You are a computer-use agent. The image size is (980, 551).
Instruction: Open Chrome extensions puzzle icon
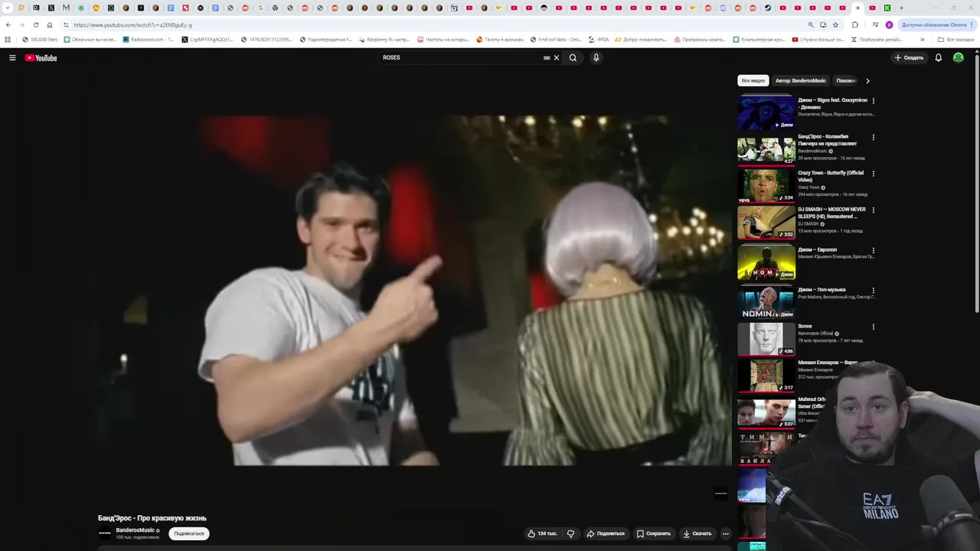tap(854, 24)
